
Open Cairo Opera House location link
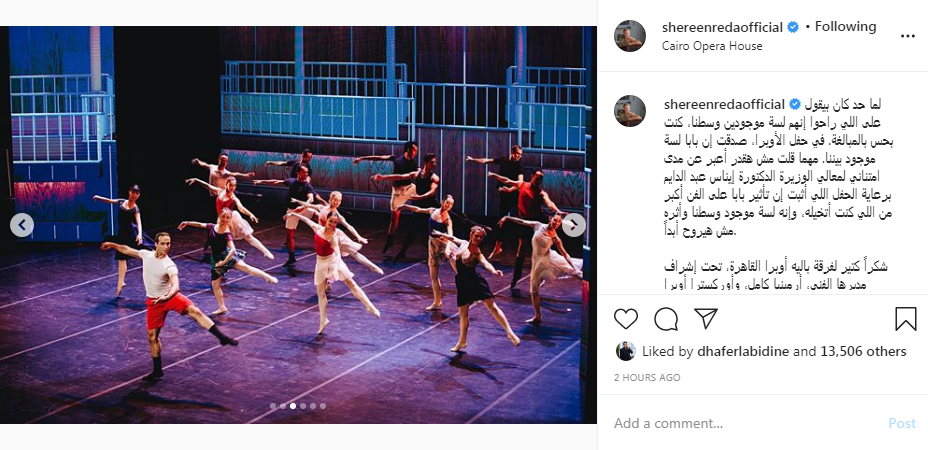[x=712, y=46]
